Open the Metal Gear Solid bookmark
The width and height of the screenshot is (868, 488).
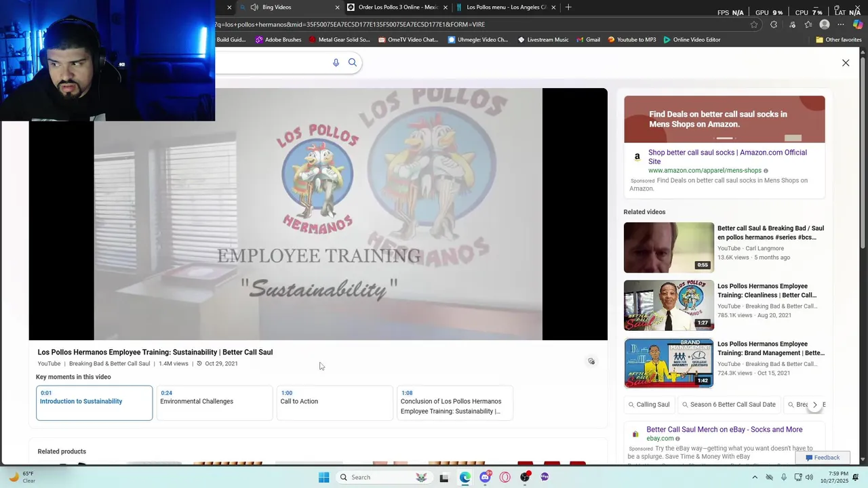tap(339, 40)
